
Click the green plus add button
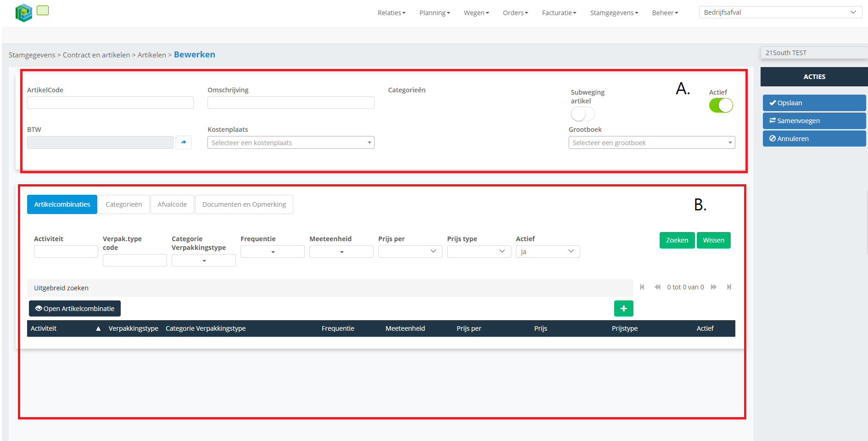pos(623,309)
